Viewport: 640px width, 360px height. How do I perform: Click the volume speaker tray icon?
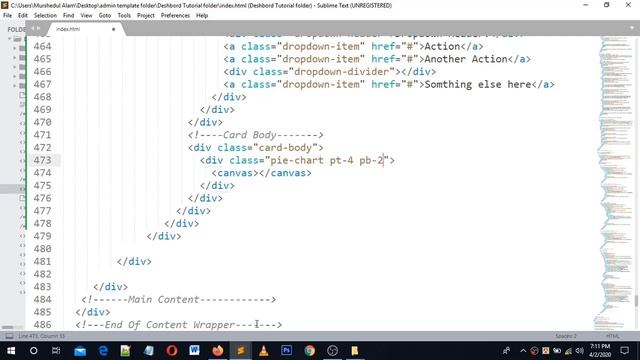point(580,351)
